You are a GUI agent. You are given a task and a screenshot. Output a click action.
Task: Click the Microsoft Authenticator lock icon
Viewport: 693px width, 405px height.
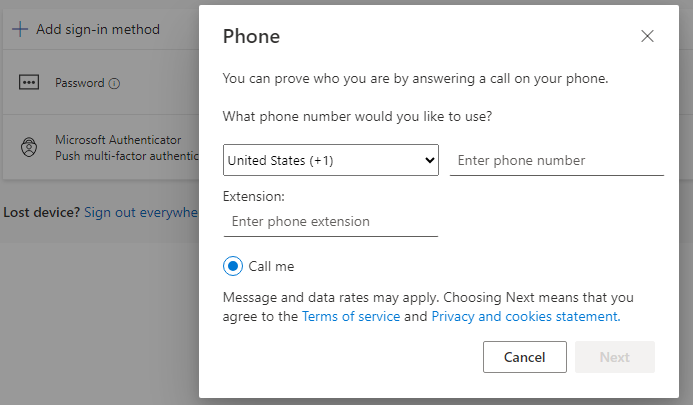coord(29,147)
